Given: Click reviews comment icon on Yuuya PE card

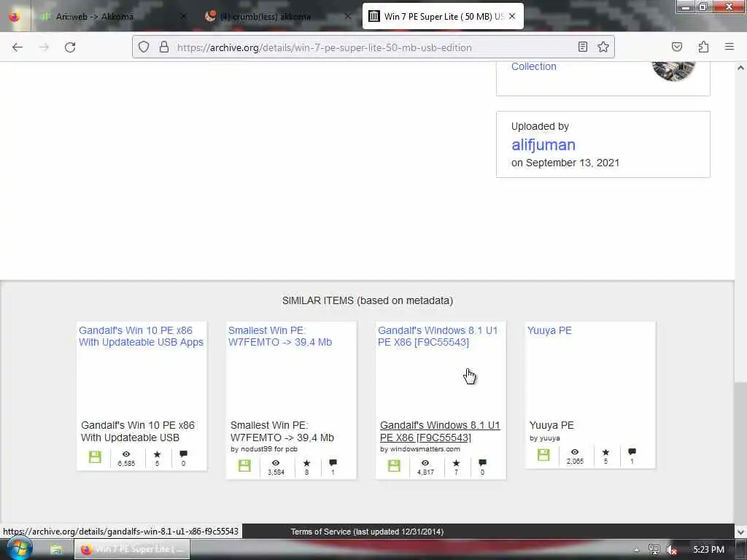Looking at the screenshot, I should coord(632,451).
